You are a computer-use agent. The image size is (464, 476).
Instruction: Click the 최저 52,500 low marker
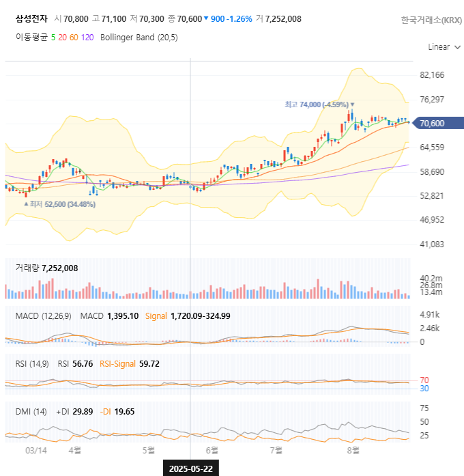60,204
